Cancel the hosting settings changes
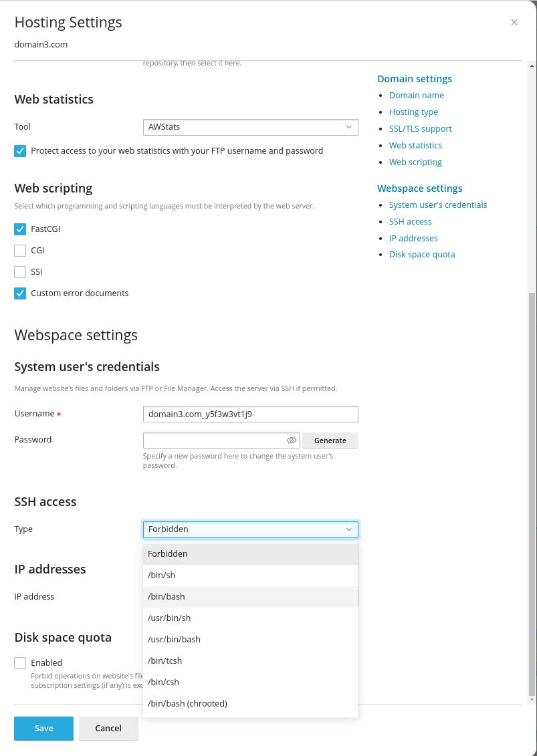This screenshot has width=537, height=756. (108, 728)
